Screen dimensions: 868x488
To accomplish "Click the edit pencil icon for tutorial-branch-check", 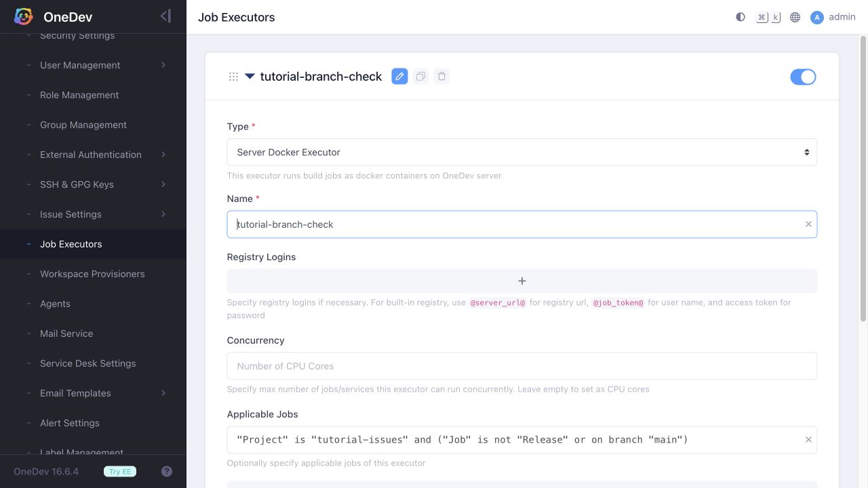I will click(x=399, y=77).
